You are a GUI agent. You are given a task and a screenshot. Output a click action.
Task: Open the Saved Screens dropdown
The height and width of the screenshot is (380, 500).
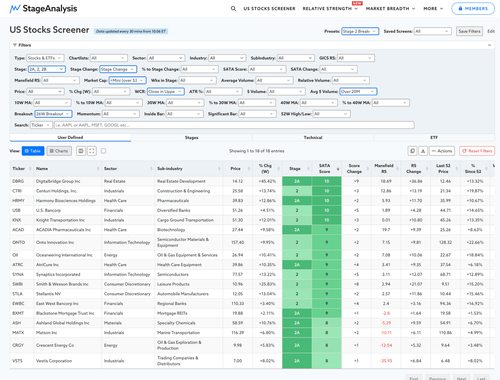point(433,31)
